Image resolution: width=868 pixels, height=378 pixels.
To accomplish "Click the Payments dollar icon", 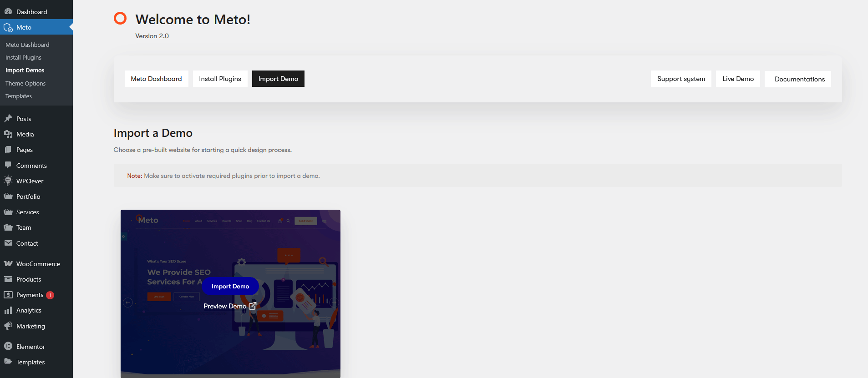I will click(8, 295).
